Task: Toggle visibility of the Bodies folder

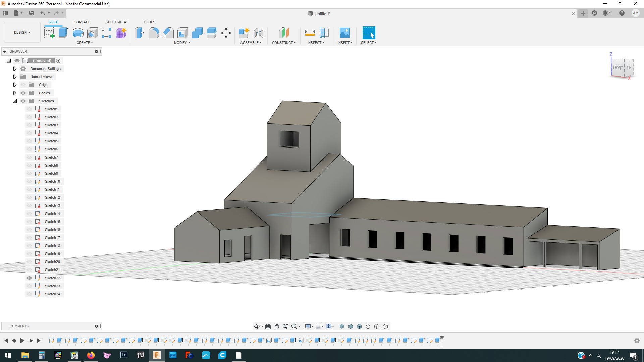Action: tap(23, 93)
